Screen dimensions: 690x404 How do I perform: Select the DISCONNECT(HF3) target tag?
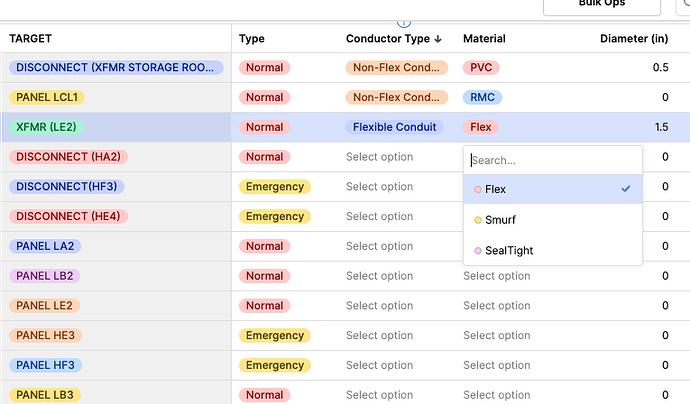[66, 187]
